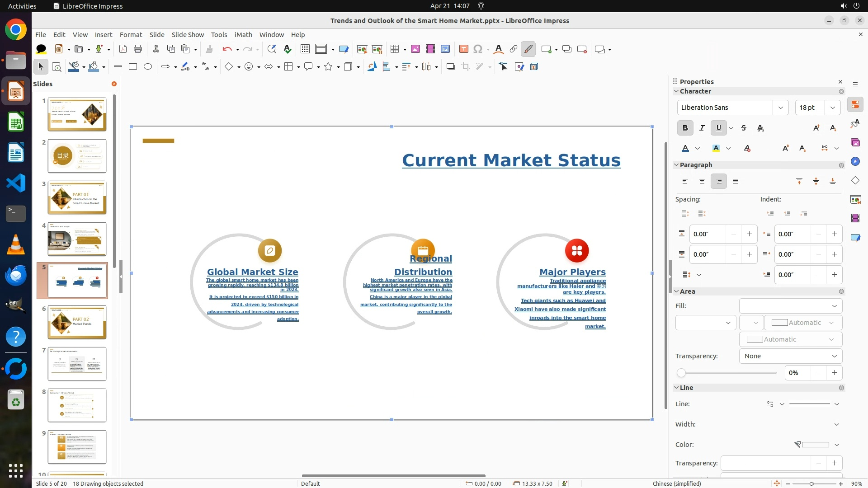Increase the above-paragraph spacing value
The image size is (868, 488).
749,234
